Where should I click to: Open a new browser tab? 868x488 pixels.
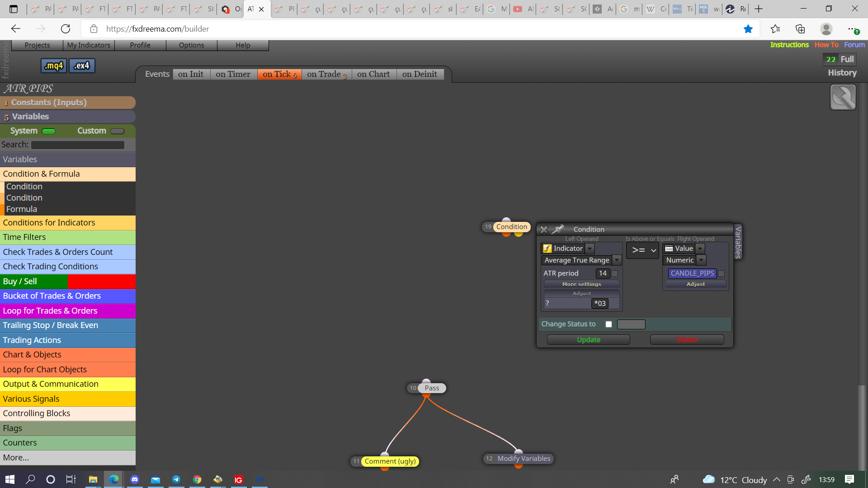[x=759, y=9]
